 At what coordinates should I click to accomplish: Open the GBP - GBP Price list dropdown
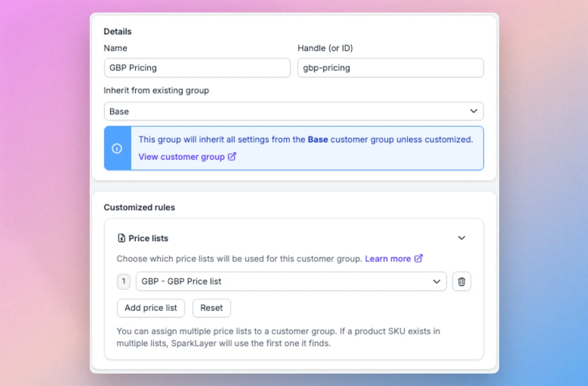point(291,281)
